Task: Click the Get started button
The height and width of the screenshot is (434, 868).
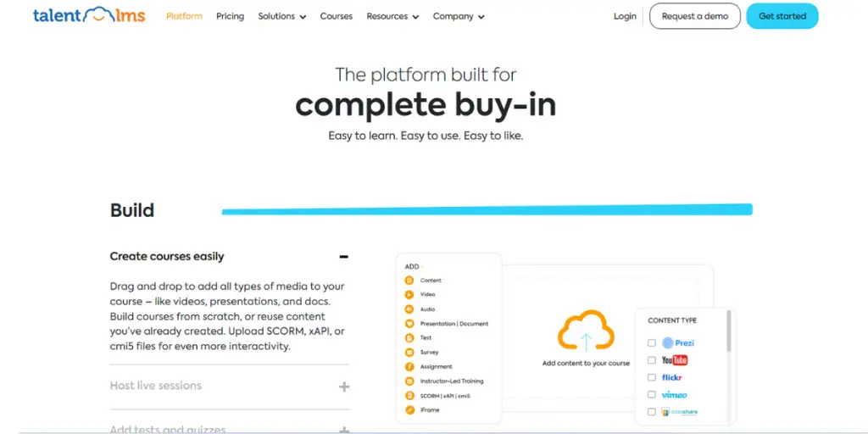Action: 782,16
